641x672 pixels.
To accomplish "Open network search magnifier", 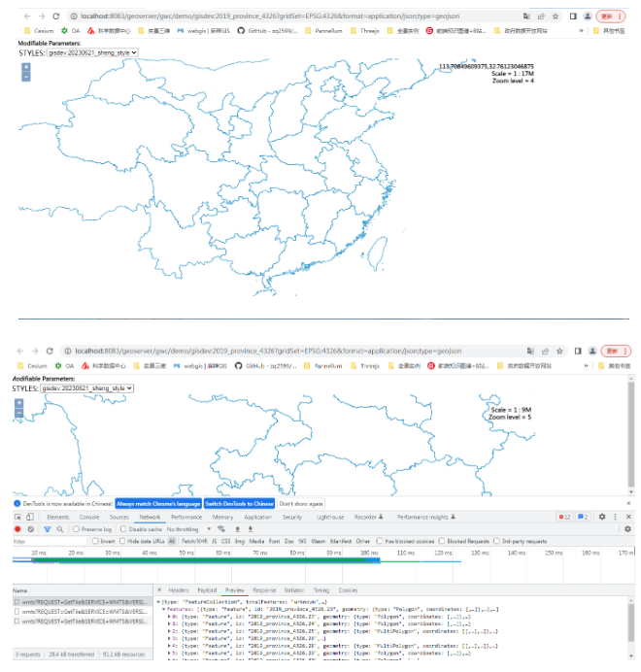I will pyautogui.click(x=60, y=529).
